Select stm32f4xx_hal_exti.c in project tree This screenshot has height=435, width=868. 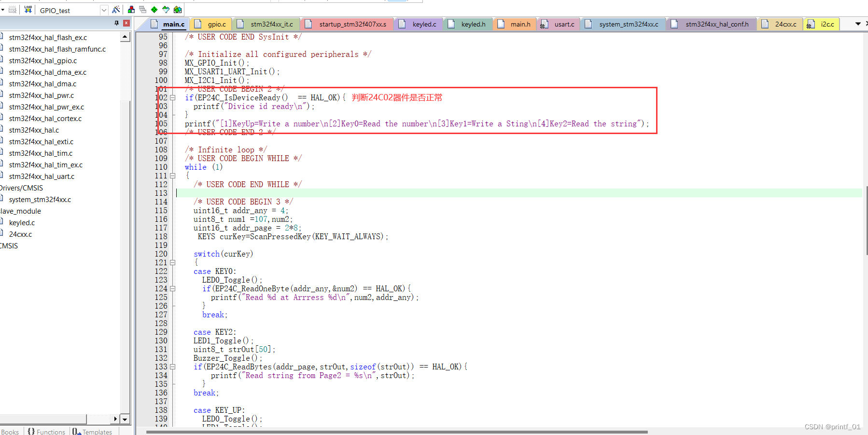pos(41,141)
